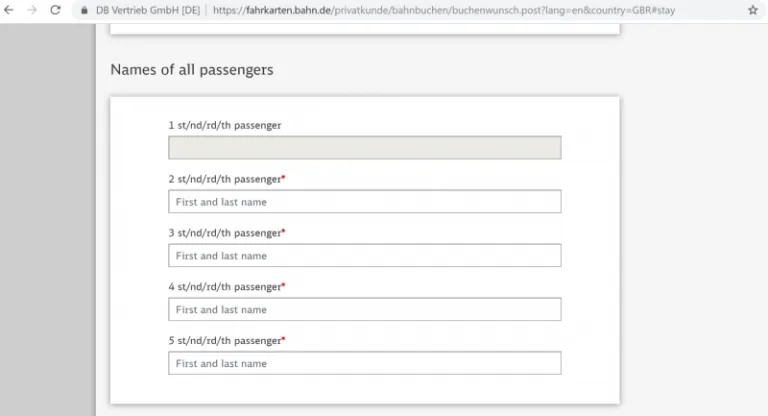
Task: Click the secure padlock icon
Action: 85,10
